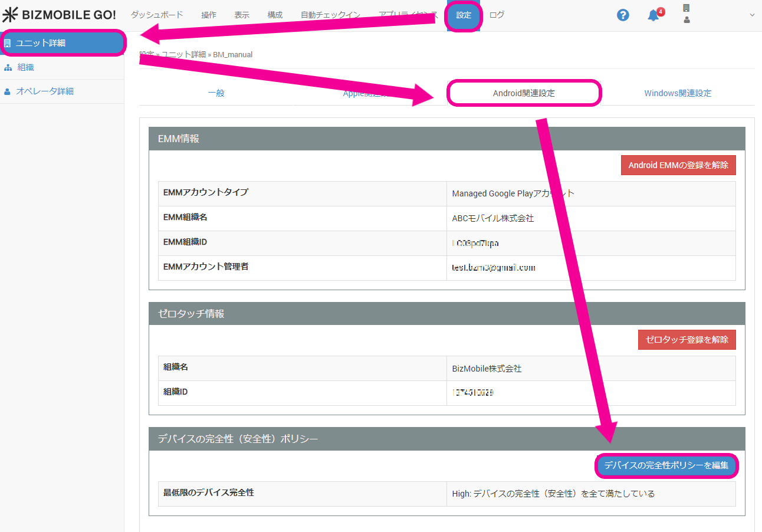Open the 操作 menu
Screen dimensions: 762x532
pos(209,15)
